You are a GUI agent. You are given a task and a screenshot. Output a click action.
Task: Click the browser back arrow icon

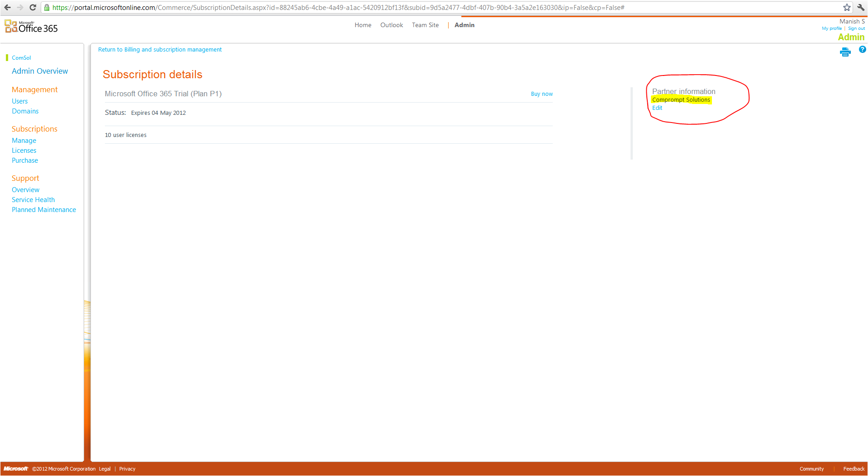point(8,7)
